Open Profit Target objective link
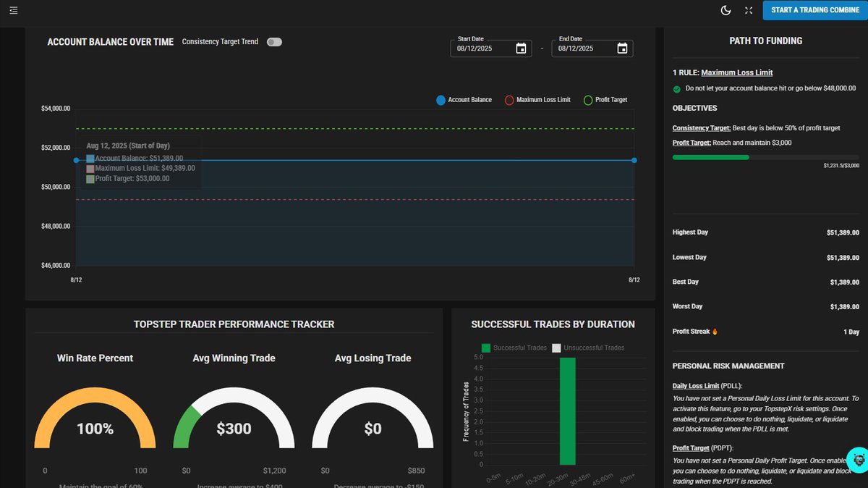This screenshot has width=868, height=488. pos(692,143)
